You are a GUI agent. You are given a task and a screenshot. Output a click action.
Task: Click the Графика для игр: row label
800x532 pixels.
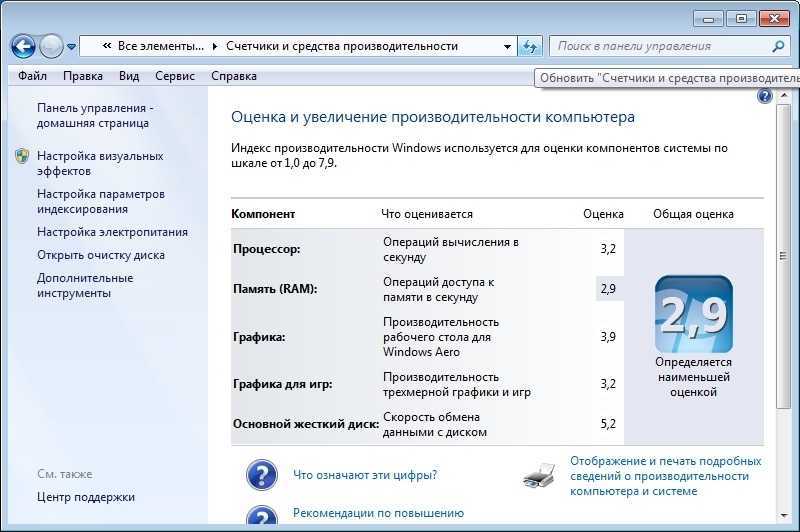[x=283, y=384]
